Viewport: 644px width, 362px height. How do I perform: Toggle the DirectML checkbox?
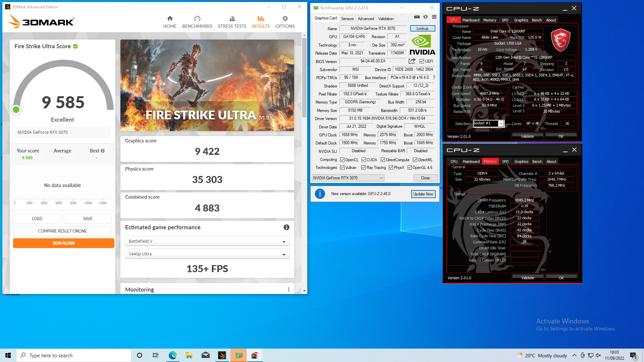point(415,160)
